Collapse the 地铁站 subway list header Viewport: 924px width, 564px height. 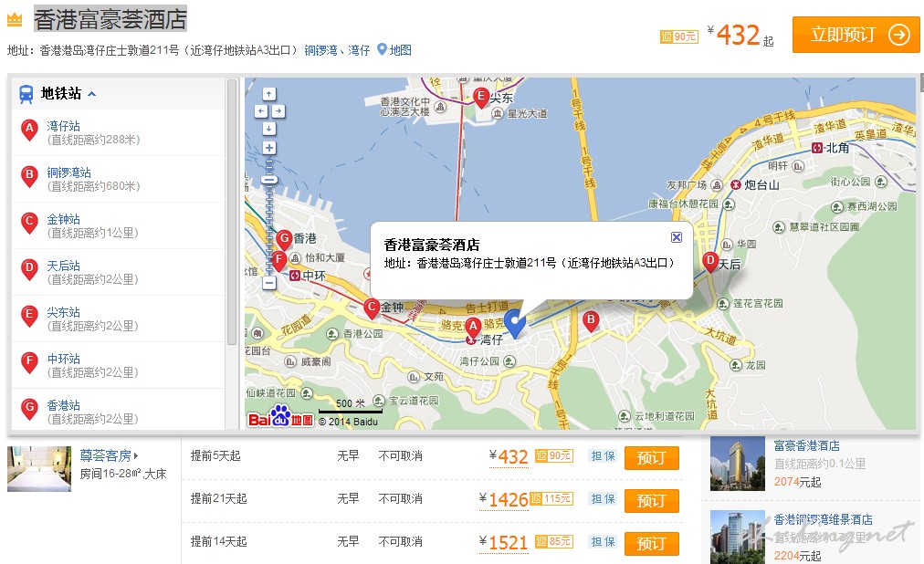68,94
